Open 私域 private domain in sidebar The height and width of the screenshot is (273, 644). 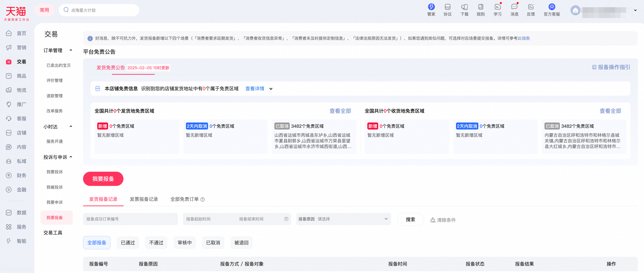pyautogui.click(x=16, y=161)
